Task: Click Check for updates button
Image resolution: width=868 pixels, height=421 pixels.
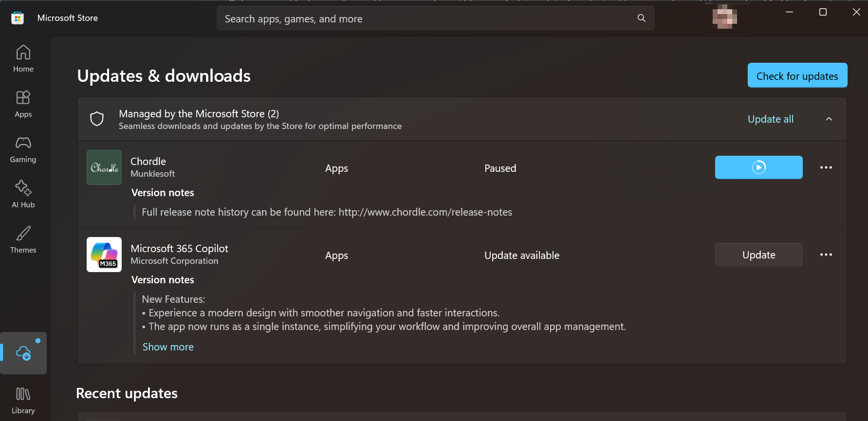Action: click(797, 75)
